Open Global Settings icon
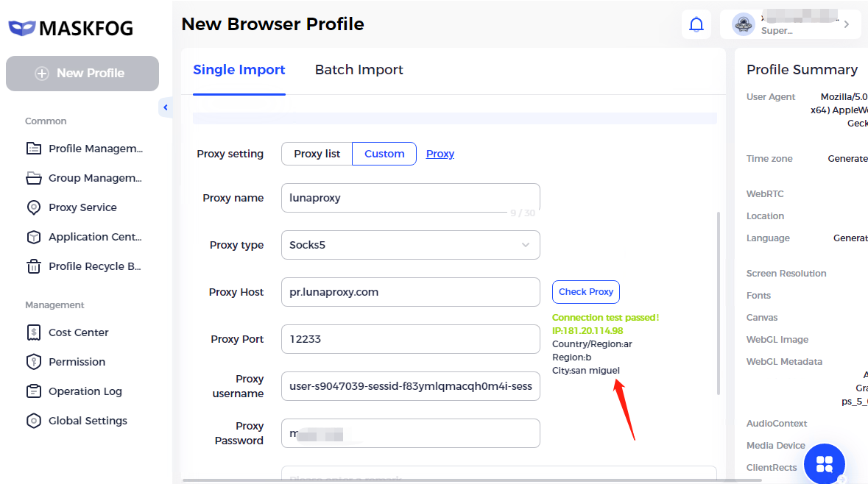Viewport: 868px width, 484px height. point(34,421)
